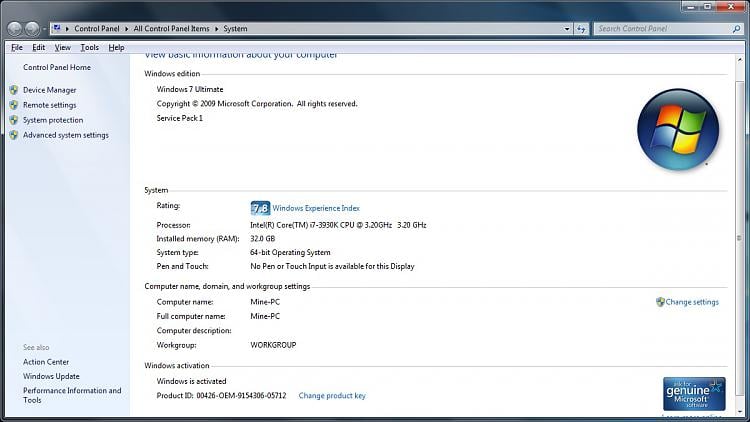Open the Edit menu
Screen dimensions: 750x422
[38, 47]
